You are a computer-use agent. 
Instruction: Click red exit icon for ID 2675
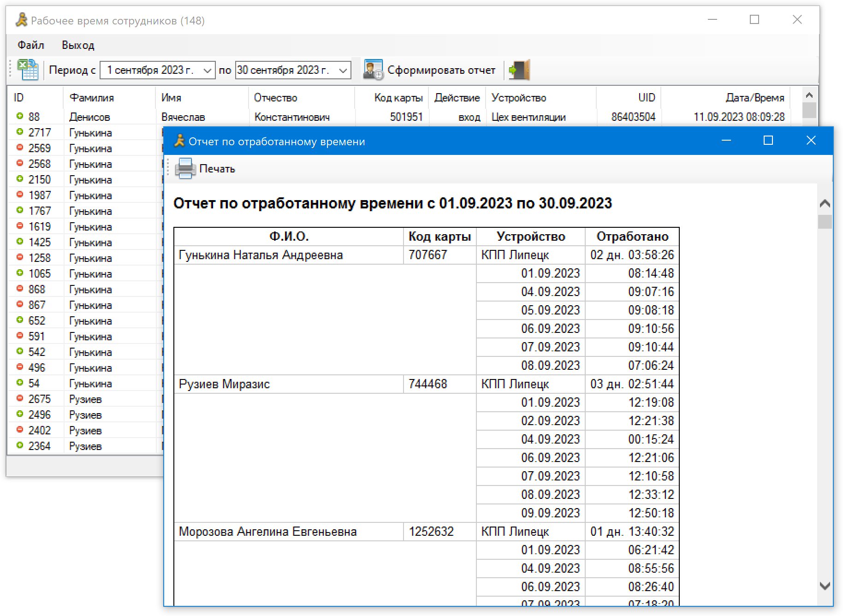pos(20,398)
